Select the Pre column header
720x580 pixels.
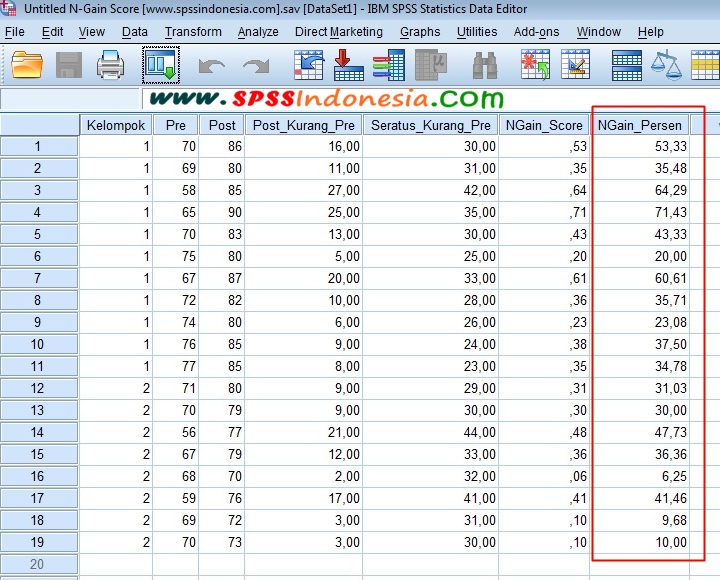[175, 125]
